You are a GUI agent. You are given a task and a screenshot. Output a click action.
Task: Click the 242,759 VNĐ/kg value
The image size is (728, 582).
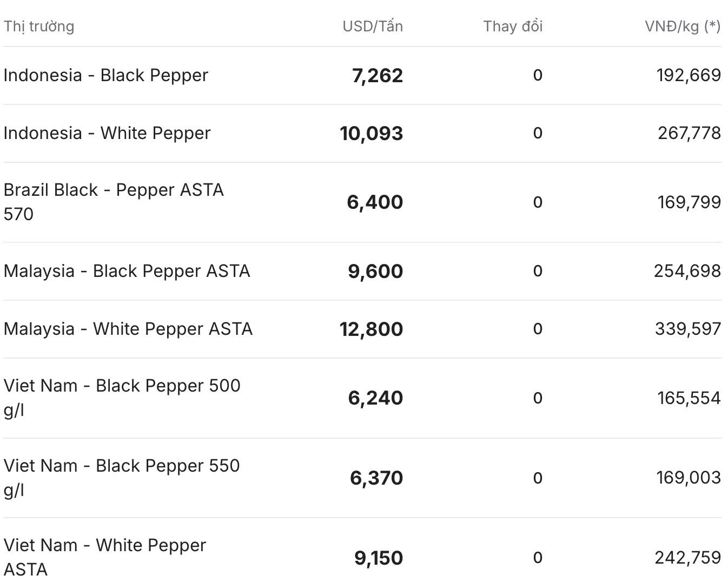point(688,558)
